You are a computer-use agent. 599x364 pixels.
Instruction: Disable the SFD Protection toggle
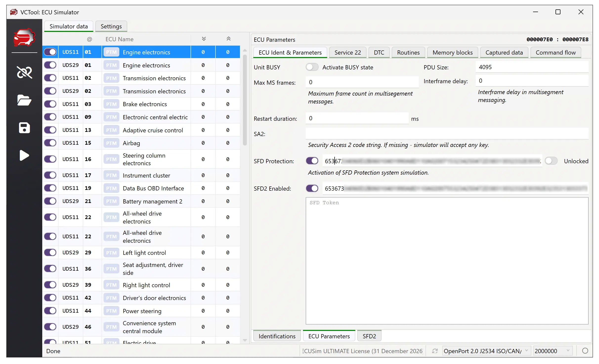tap(312, 161)
